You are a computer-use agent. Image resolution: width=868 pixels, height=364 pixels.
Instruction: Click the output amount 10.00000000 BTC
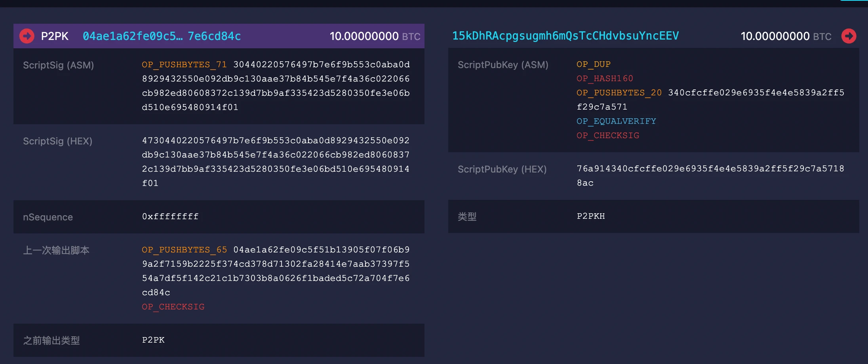click(x=785, y=36)
